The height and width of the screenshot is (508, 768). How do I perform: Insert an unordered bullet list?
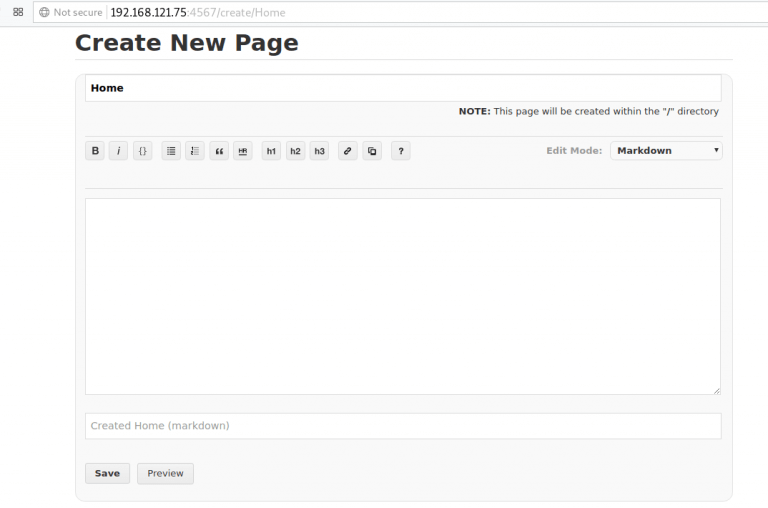point(171,151)
